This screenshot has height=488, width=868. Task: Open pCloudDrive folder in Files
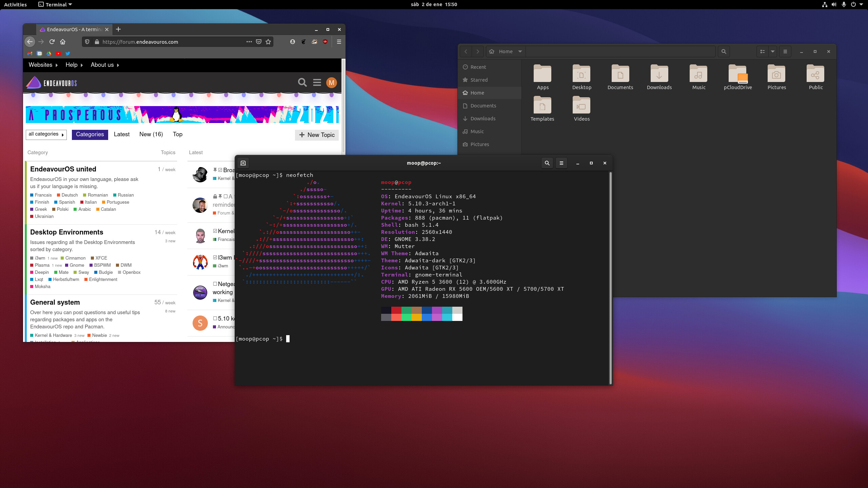(738, 77)
